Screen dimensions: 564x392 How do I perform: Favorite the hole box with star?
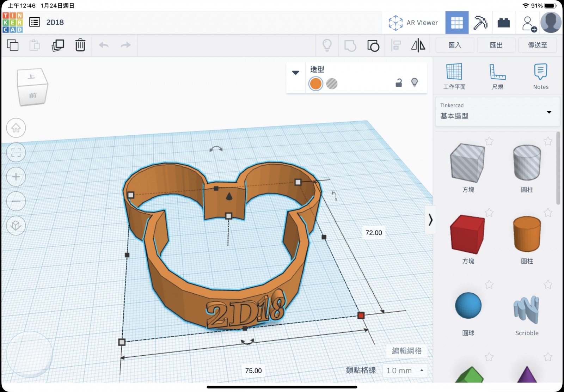tap(489, 141)
